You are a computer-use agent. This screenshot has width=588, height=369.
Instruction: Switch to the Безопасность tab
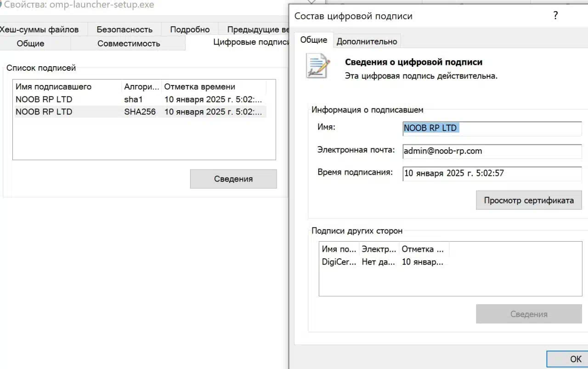124,29
